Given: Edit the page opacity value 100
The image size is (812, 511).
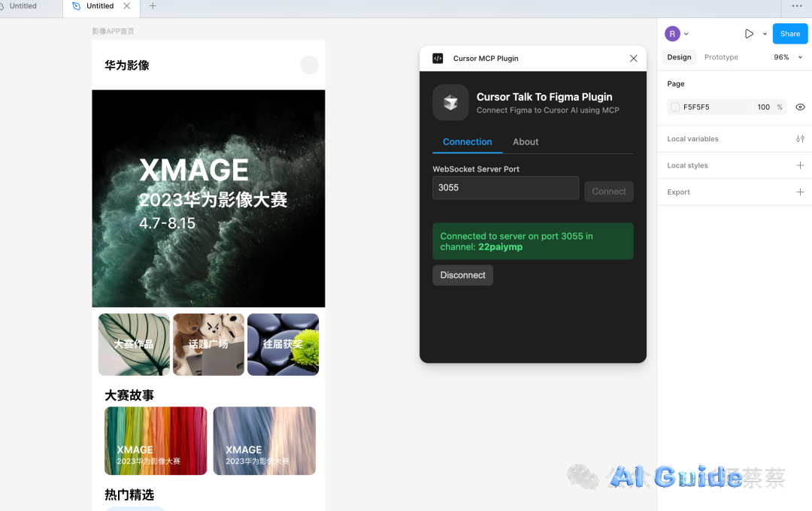Looking at the screenshot, I should (763, 107).
